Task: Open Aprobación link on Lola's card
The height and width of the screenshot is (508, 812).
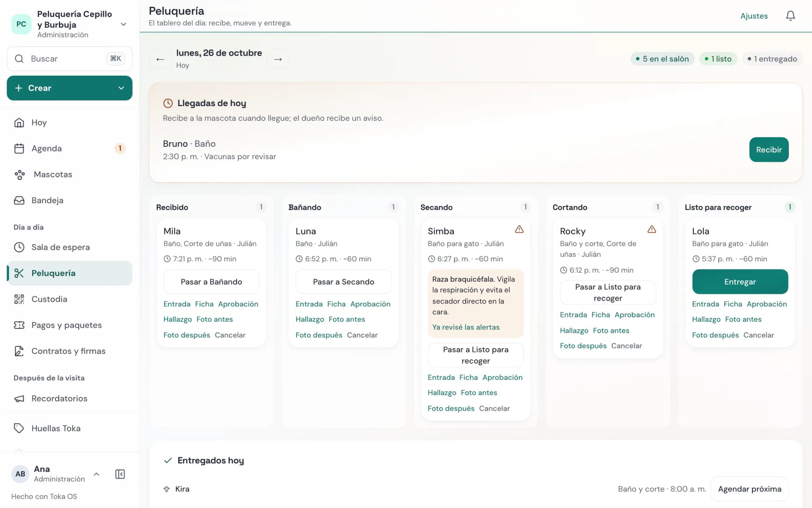Action: [767, 304]
